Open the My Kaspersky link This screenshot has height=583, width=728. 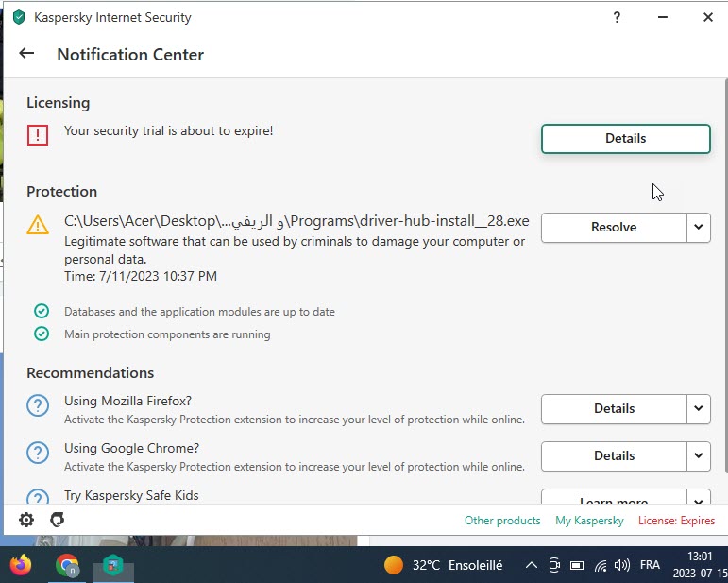click(x=589, y=521)
